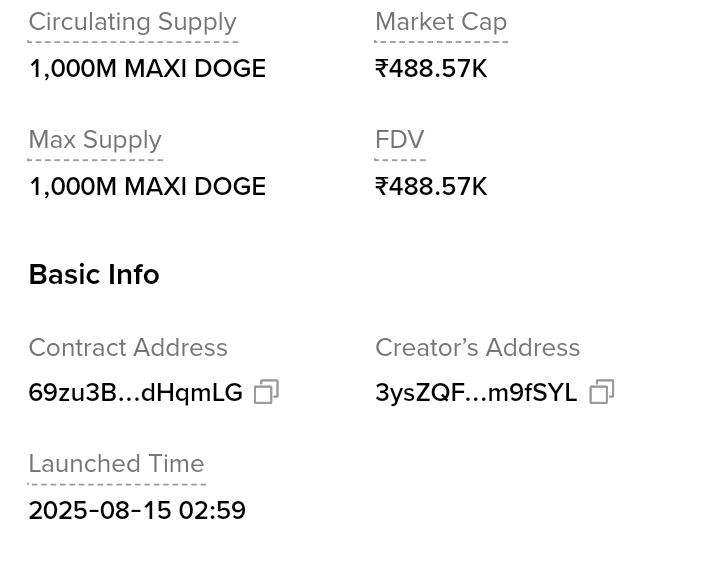Click MAXI DOGE ticker under Circulating Supply
This screenshot has width=720, height=564.
(x=195, y=69)
